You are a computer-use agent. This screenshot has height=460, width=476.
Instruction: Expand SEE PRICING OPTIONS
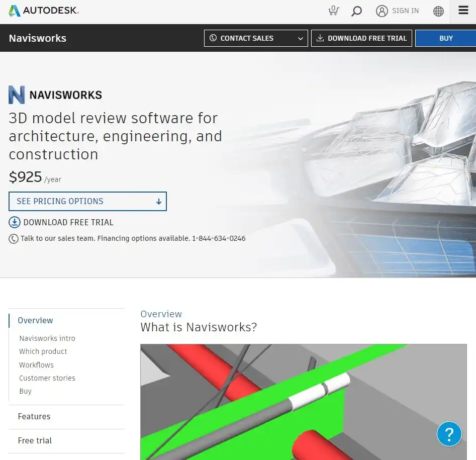(87, 201)
